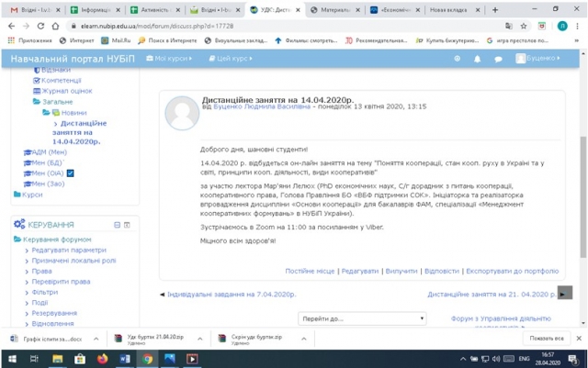Open options for Скрін удк буртак.zip download
Image resolution: width=588 pixels, height=368 pixels.
pos(304,339)
